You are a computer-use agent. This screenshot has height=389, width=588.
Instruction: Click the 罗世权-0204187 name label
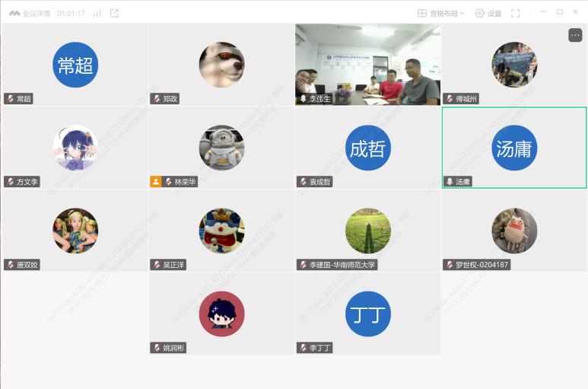[482, 265]
